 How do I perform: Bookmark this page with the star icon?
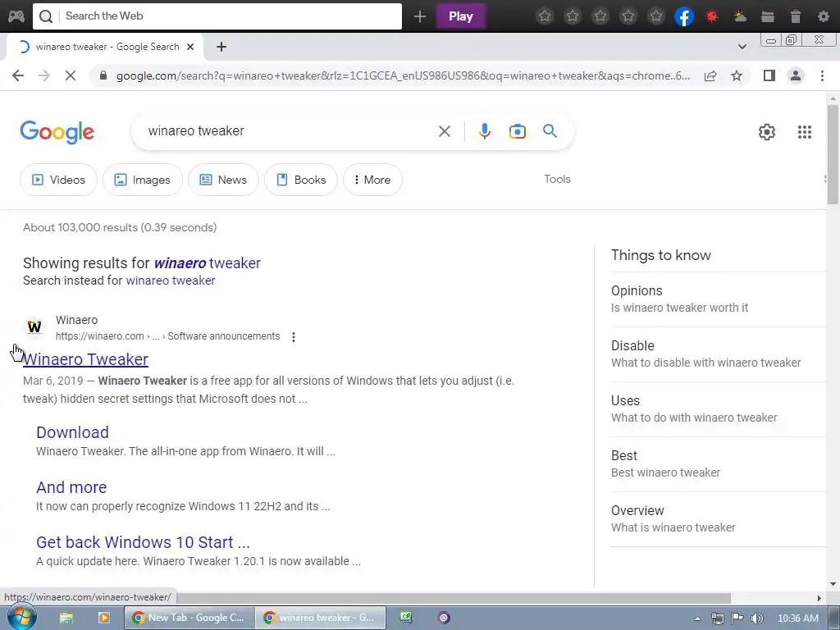[x=737, y=75]
